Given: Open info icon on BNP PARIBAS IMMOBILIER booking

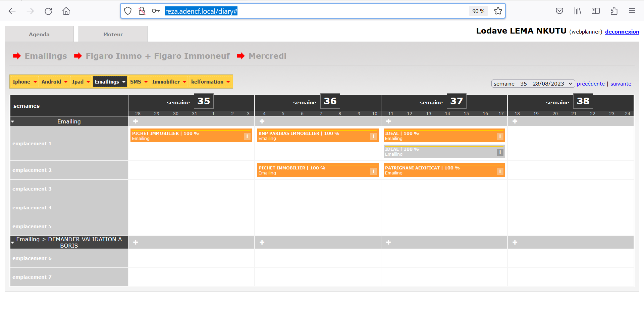Looking at the screenshot, I should point(373,136).
